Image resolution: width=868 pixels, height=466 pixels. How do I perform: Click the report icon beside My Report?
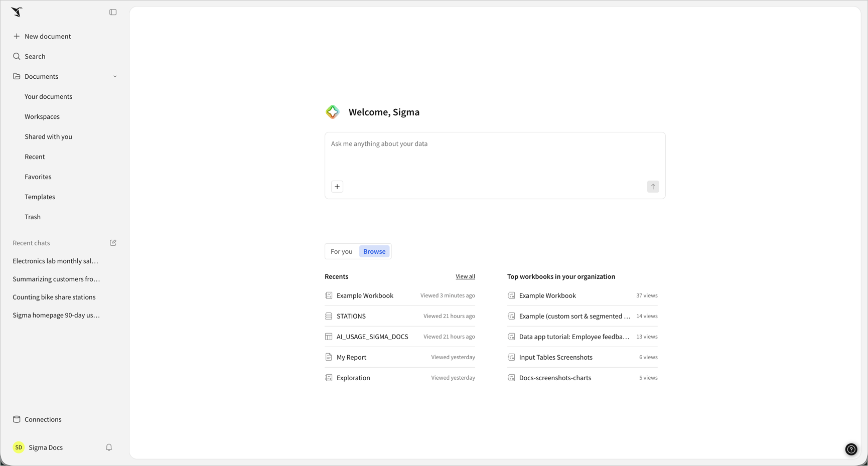point(329,357)
